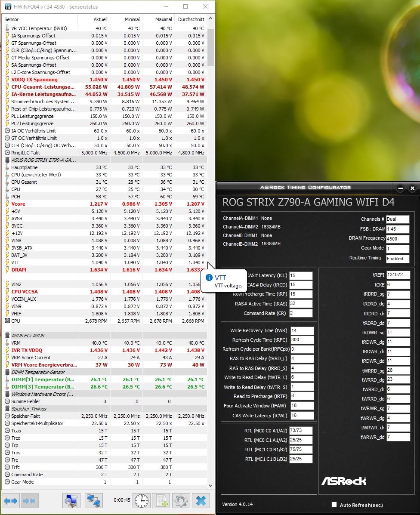Select the CPU-Gesamt-Leistungsaufnahme row
The height and width of the screenshot is (515, 420).
tap(105, 87)
